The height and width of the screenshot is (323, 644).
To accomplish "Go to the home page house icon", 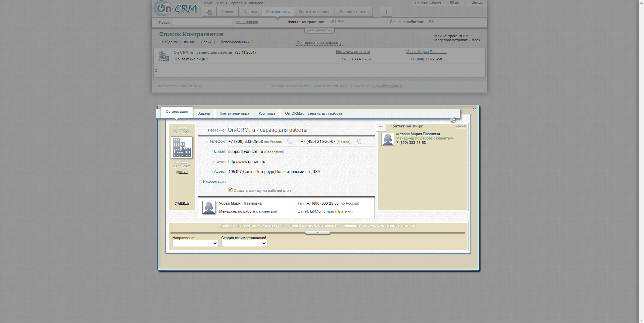I will point(209,12).
